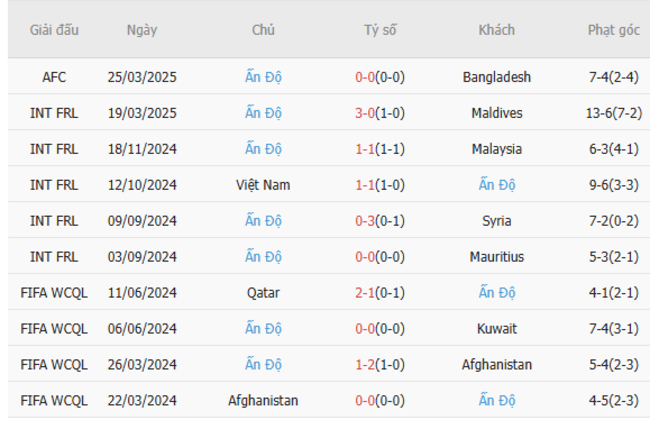Click the Tỷ số column header

pos(380,30)
